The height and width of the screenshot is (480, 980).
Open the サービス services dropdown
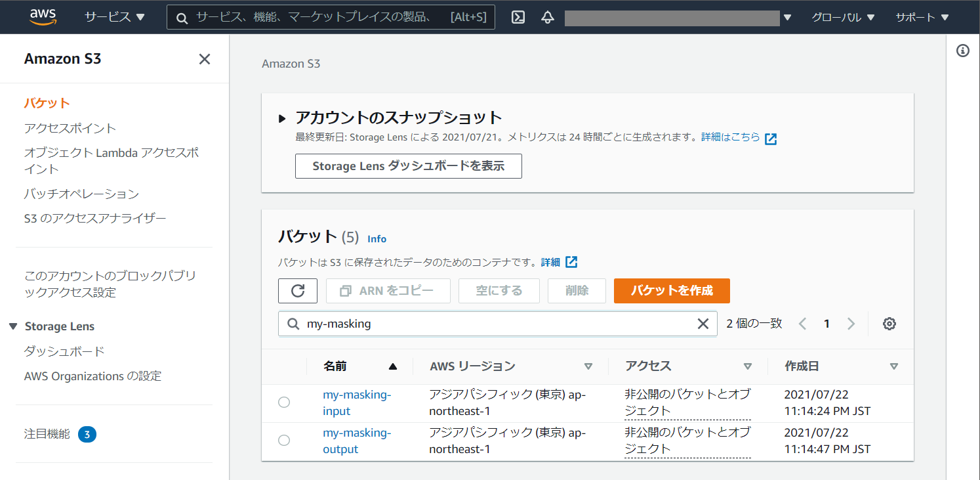pos(115,17)
